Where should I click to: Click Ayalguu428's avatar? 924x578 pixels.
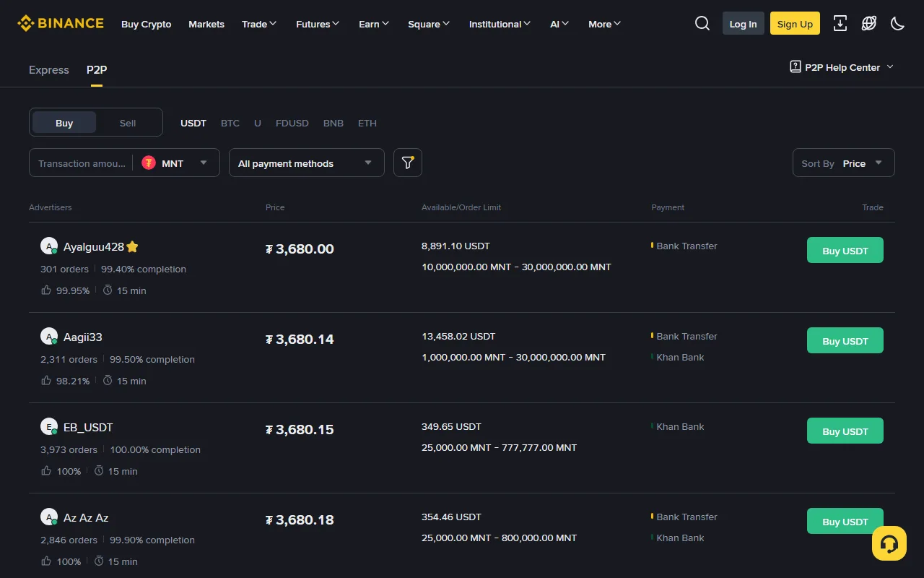click(x=49, y=246)
